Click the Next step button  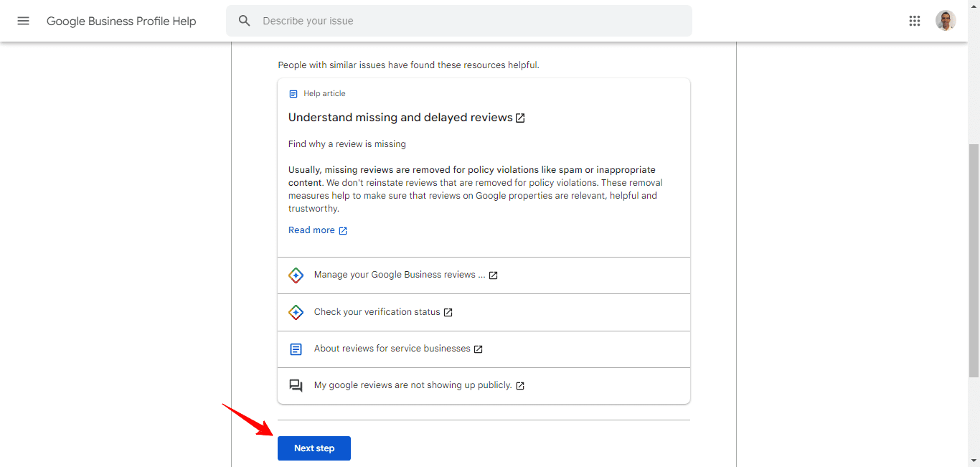click(x=314, y=448)
